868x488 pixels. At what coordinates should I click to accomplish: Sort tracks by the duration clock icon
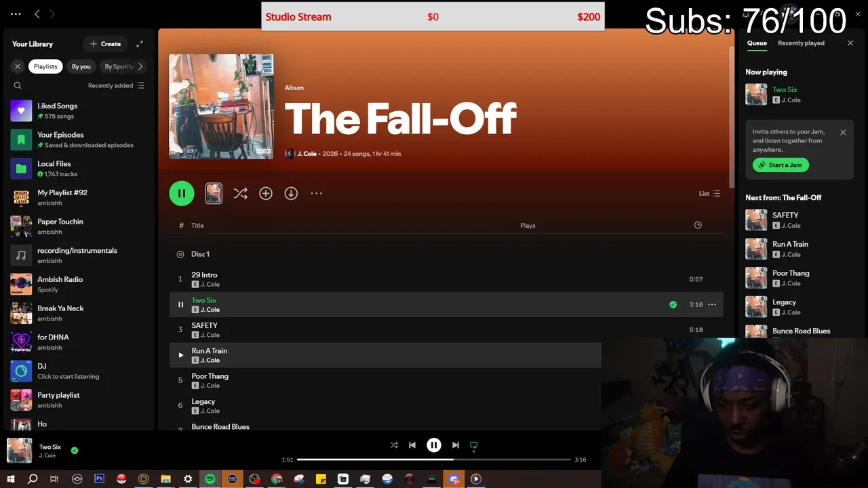tap(698, 225)
